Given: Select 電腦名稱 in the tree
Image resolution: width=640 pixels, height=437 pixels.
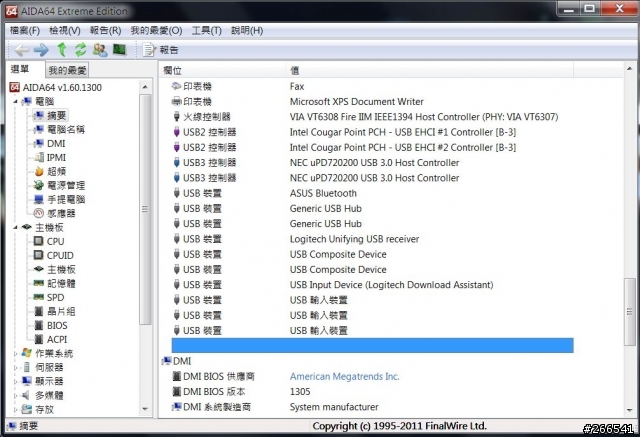Looking at the screenshot, I should coord(60,130).
